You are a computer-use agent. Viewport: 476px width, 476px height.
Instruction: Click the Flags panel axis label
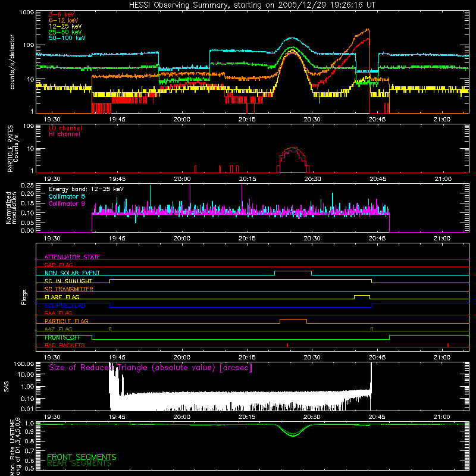coord(24,297)
